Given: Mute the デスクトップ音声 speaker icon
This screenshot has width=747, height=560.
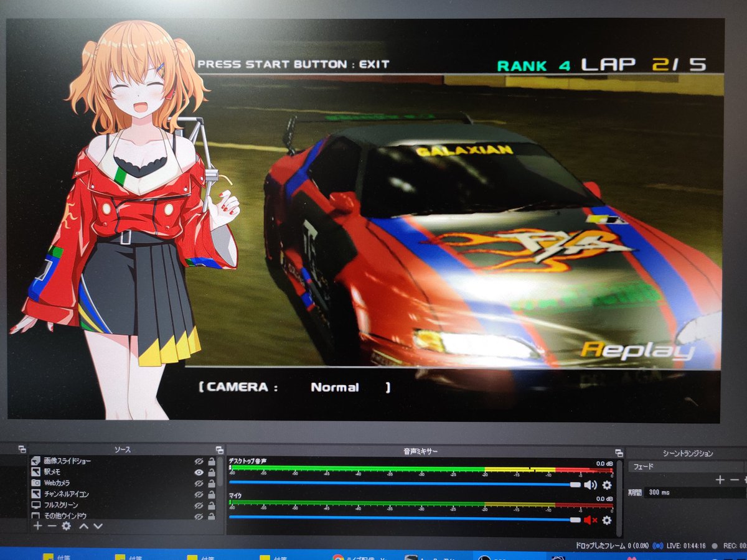Looking at the screenshot, I should pos(590,485).
